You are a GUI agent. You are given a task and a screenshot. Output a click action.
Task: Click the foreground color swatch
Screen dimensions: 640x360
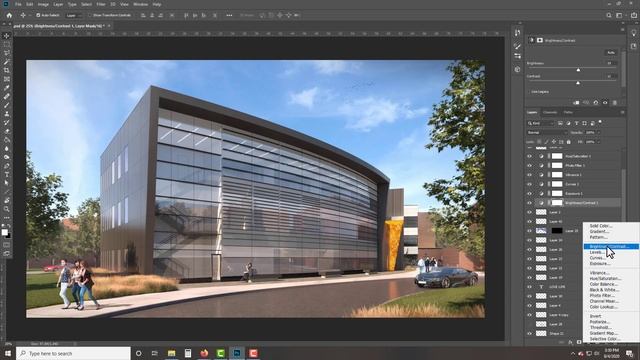[x=4, y=232]
